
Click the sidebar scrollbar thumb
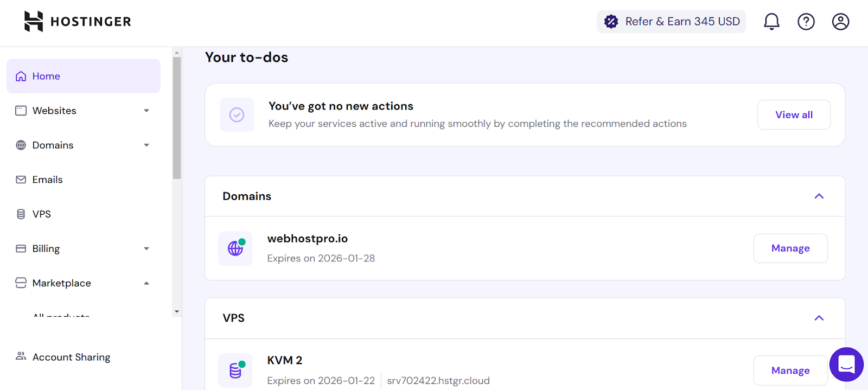(x=177, y=118)
